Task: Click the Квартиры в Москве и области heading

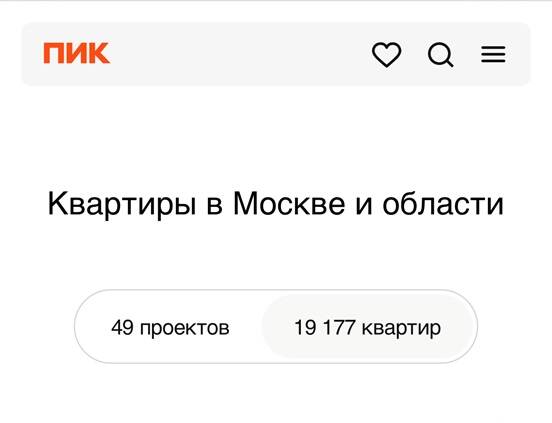Action: [276, 204]
